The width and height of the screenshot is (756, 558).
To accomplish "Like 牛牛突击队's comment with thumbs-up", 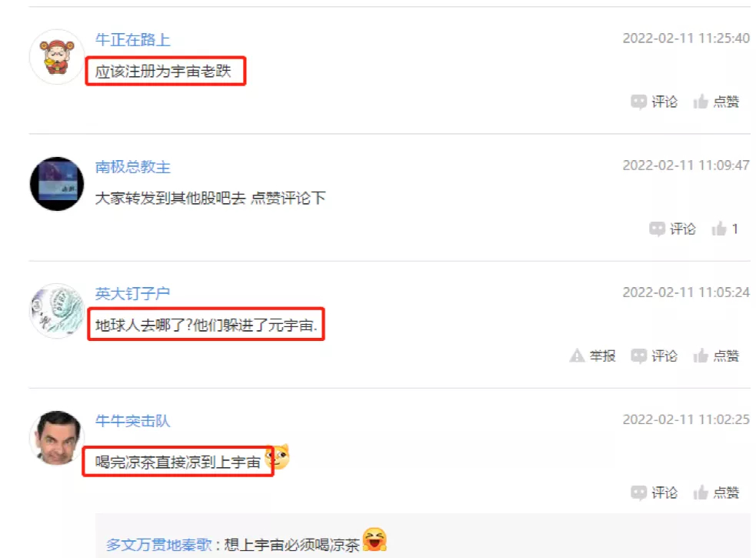I will (x=716, y=493).
